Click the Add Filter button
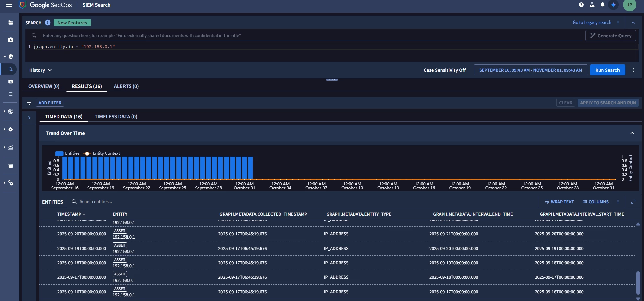This screenshot has height=301, width=644. (x=50, y=103)
